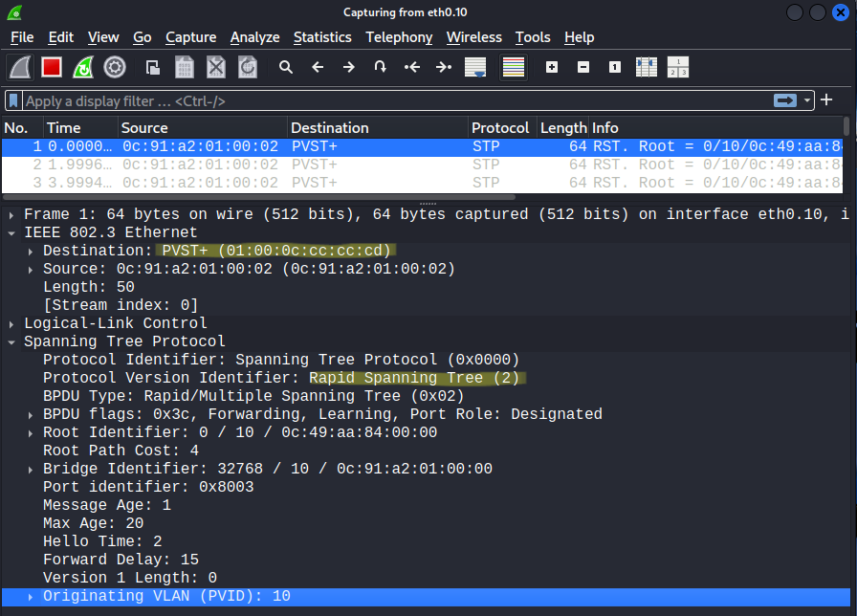Image resolution: width=857 pixels, height=616 pixels.
Task: Click the display filter bookmark icon
Action: point(13,100)
